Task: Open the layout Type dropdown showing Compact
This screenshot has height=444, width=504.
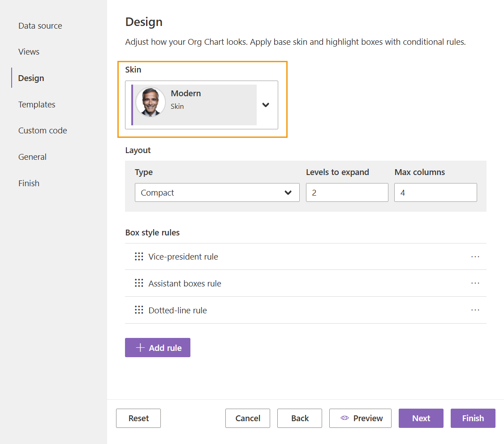Action: pyautogui.click(x=288, y=192)
